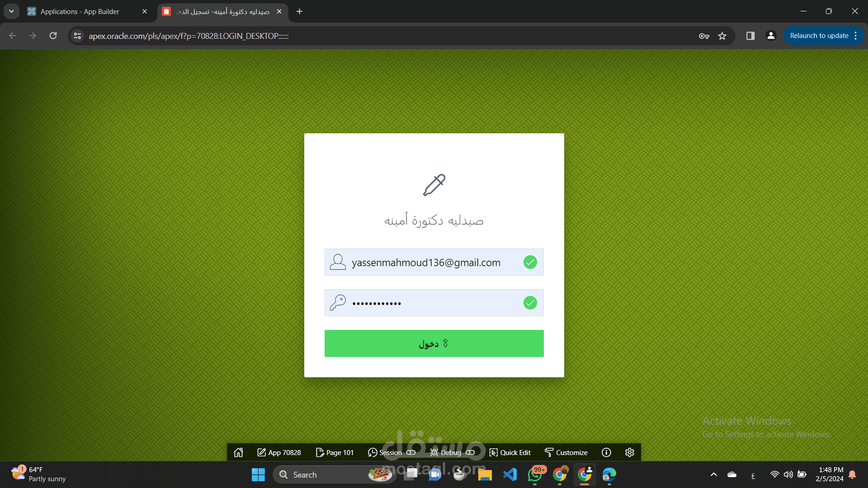Activate Quick Edit in the developer toolbar
The image size is (868, 488).
(x=510, y=452)
